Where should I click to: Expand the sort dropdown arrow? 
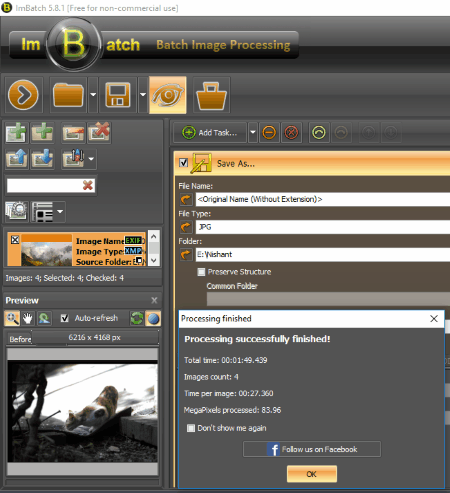pyautogui.click(x=91, y=159)
